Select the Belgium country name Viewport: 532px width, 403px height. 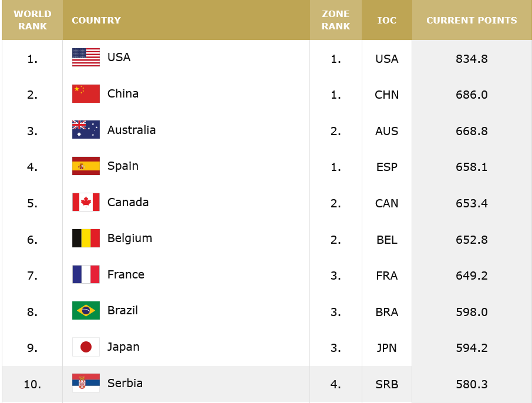point(130,238)
